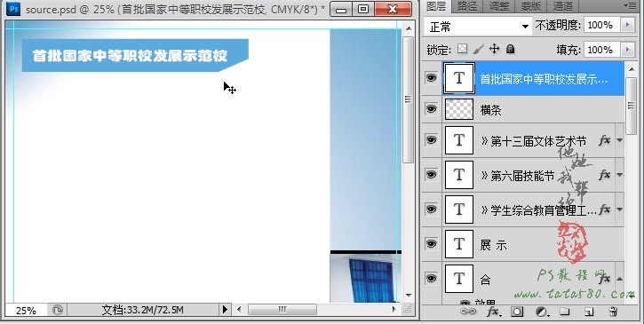This screenshot has height=324, width=644.
Task: Expand effects on the 学生综合教育管理工 layer
Action: [x=619, y=209]
